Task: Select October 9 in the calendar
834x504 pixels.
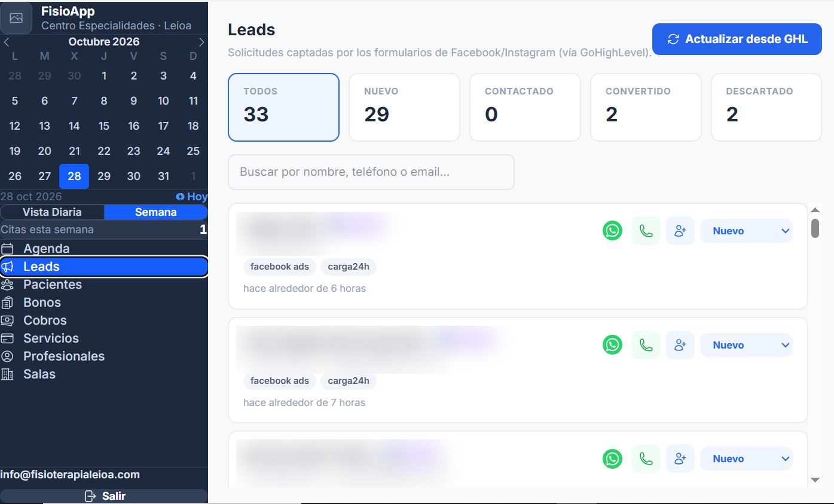Action: (x=134, y=101)
